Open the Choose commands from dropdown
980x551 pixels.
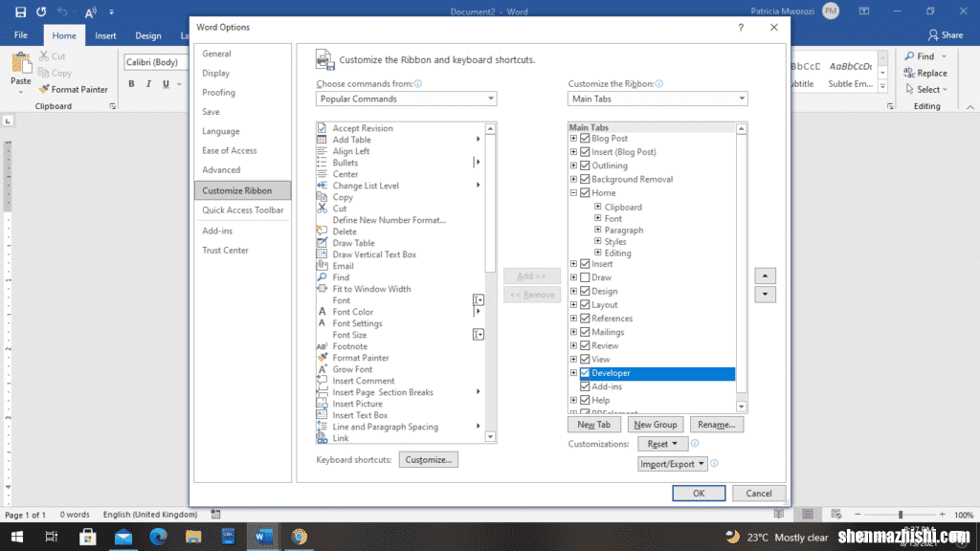tap(406, 99)
